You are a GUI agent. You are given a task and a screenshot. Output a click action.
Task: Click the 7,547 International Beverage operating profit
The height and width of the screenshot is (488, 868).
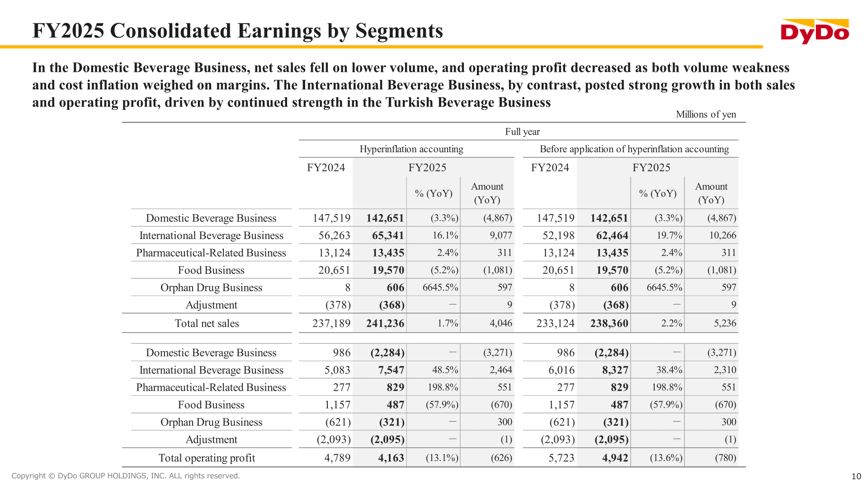[x=391, y=370]
